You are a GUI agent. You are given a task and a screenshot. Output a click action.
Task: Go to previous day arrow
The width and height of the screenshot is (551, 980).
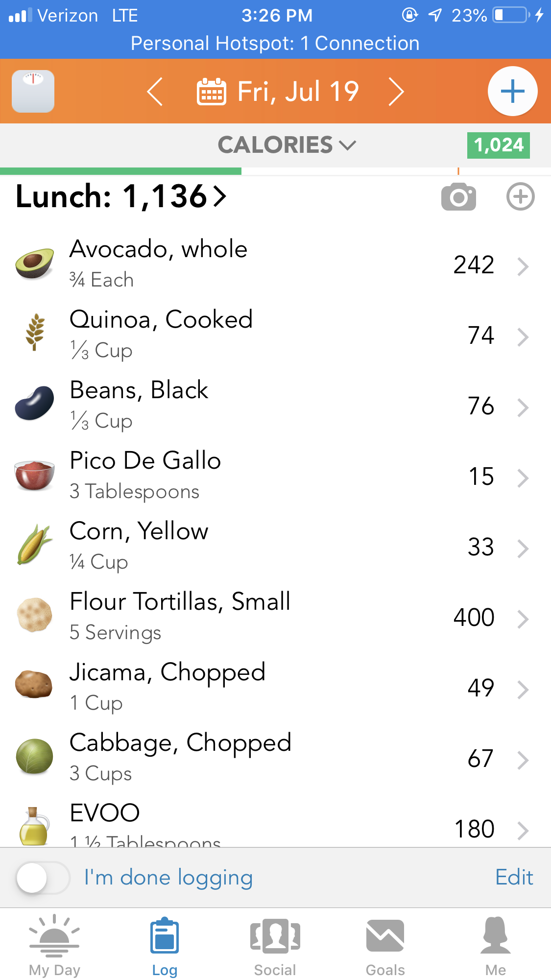[155, 92]
